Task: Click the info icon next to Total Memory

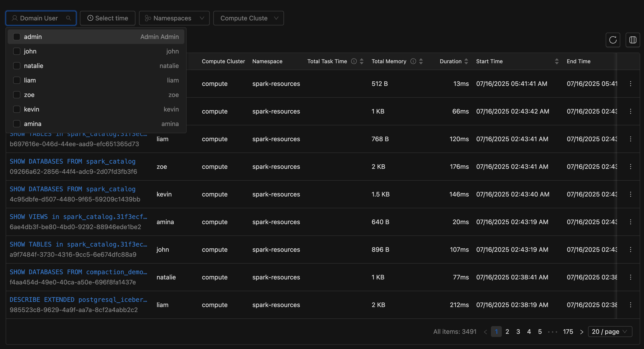Action: click(413, 61)
